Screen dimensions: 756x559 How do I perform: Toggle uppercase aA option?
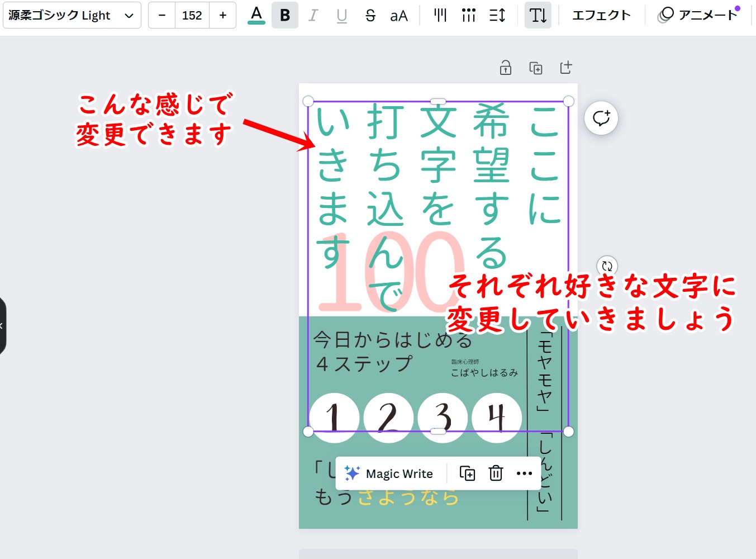pyautogui.click(x=399, y=15)
